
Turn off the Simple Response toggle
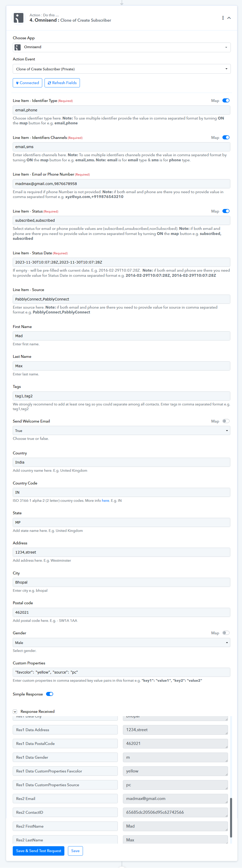coord(49,694)
